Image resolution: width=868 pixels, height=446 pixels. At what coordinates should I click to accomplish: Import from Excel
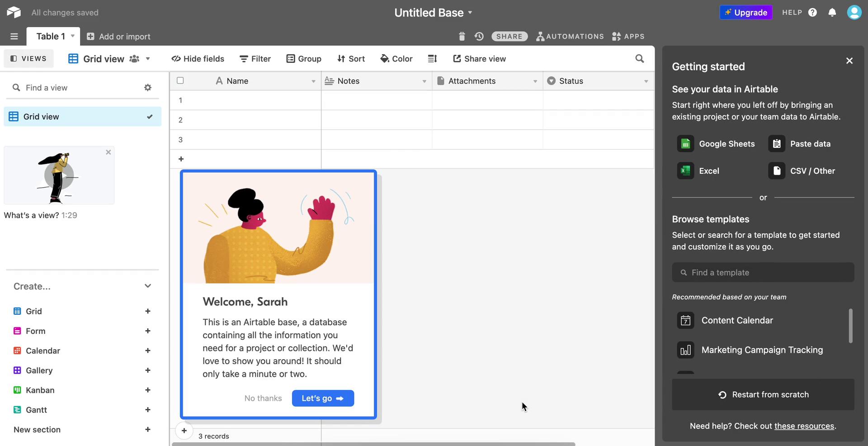pyautogui.click(x=698, y=171)
